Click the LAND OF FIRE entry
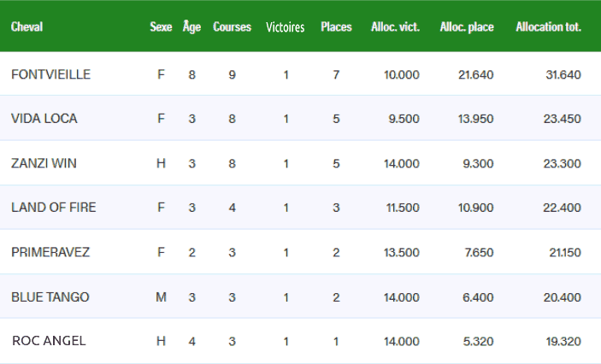The width and height of the screenshot is (601, 364). [54, 208]
